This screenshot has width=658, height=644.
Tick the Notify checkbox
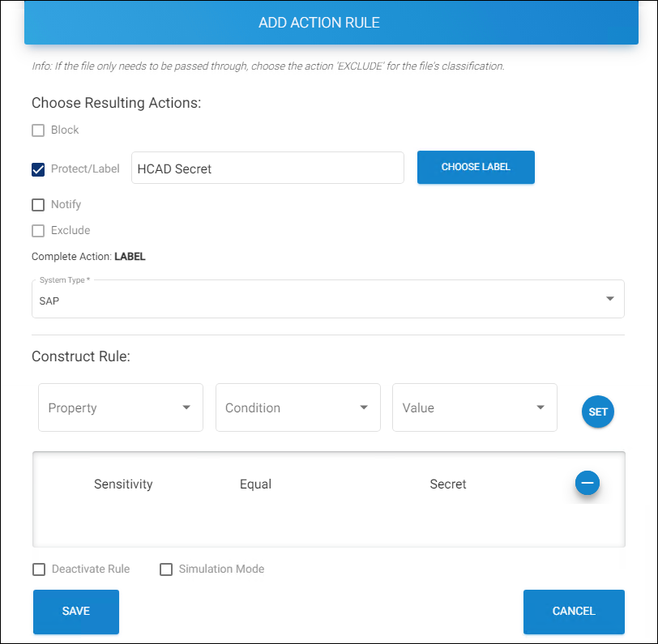click(x=38, y=205)
